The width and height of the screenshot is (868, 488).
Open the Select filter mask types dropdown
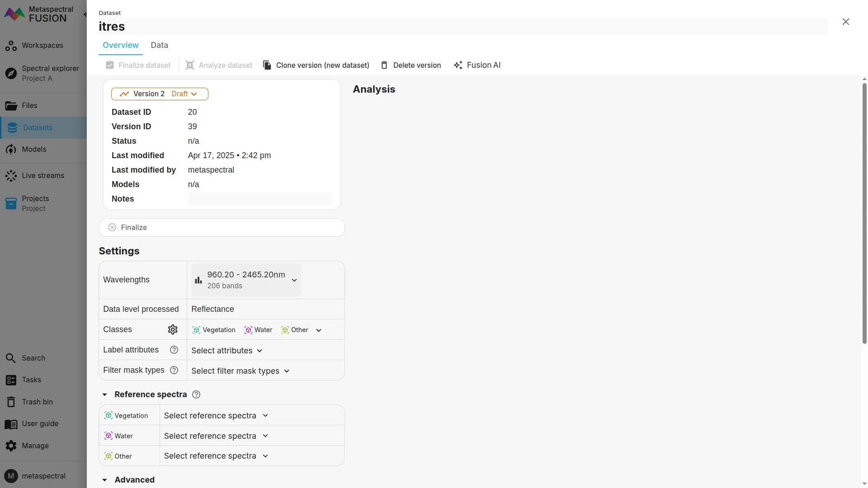tap(240, 371)
